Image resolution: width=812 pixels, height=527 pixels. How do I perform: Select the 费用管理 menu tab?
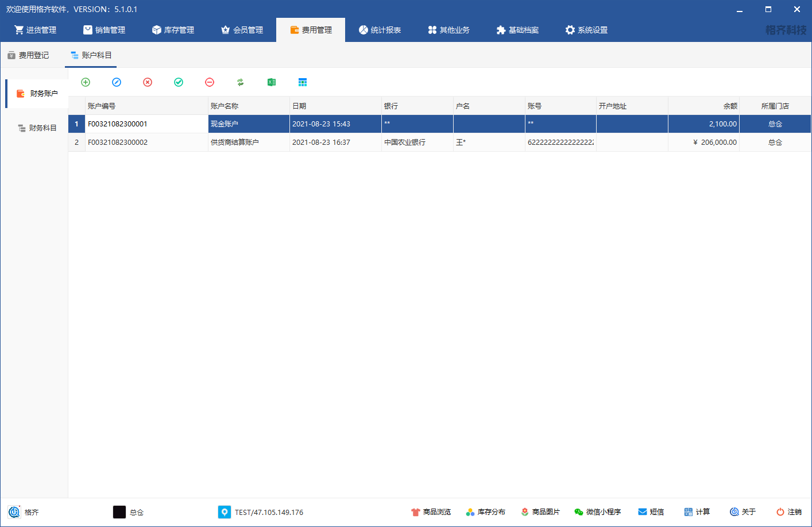[x=311, y=30]
